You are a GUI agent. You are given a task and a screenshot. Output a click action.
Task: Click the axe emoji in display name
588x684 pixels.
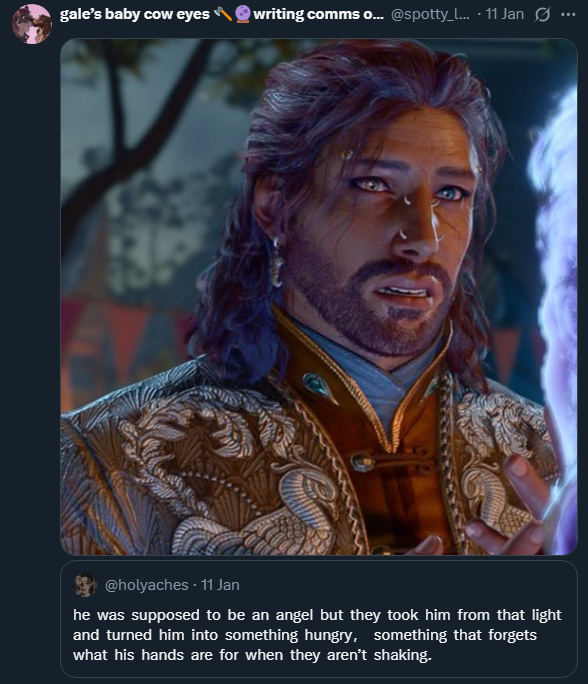[x=222, y=14]
